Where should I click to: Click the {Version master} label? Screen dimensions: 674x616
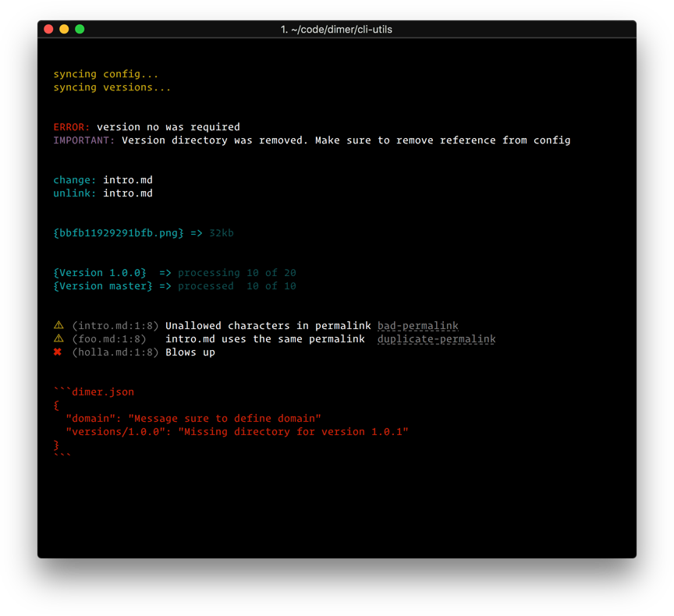(x=103, y=286)
